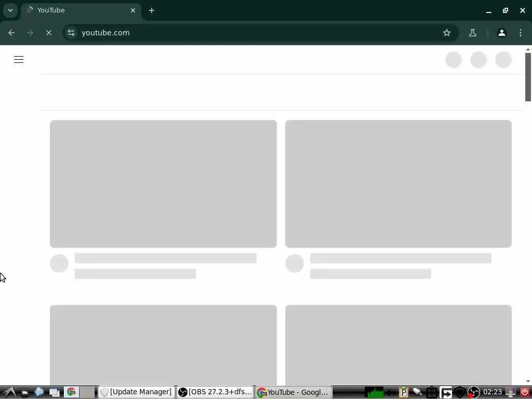Click the show desktop taskbar icon
The width and height of the screenshot is (532, 399).
(55, 392)
